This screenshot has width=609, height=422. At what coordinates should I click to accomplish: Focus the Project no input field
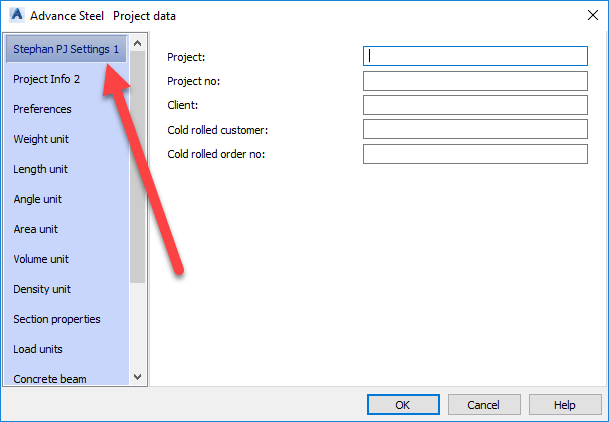click(x=475, y=81)
